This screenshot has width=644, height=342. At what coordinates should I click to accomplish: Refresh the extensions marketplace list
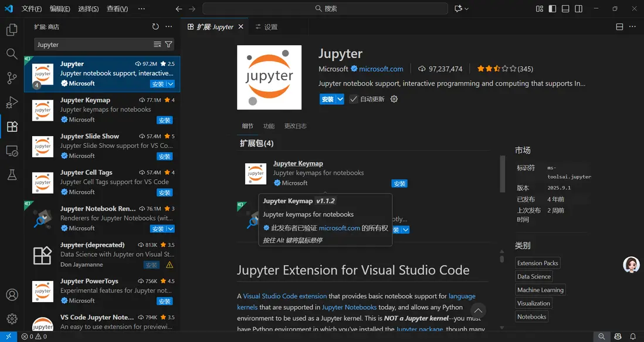point(155,27)
